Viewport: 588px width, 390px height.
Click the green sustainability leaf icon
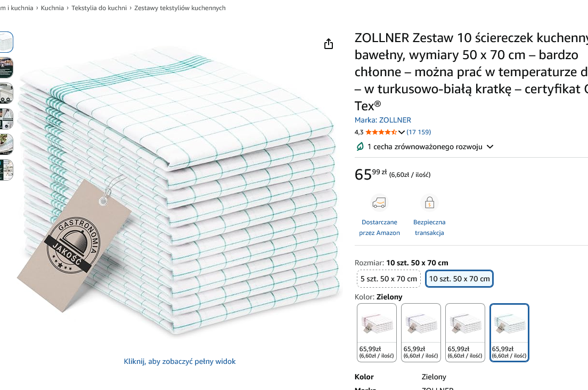click(360, 147)
